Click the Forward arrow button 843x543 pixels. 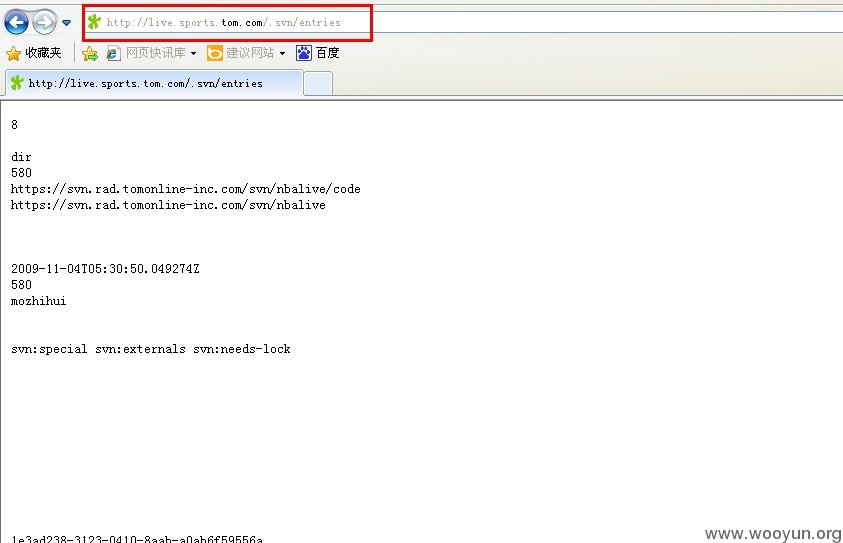[44, 23]
